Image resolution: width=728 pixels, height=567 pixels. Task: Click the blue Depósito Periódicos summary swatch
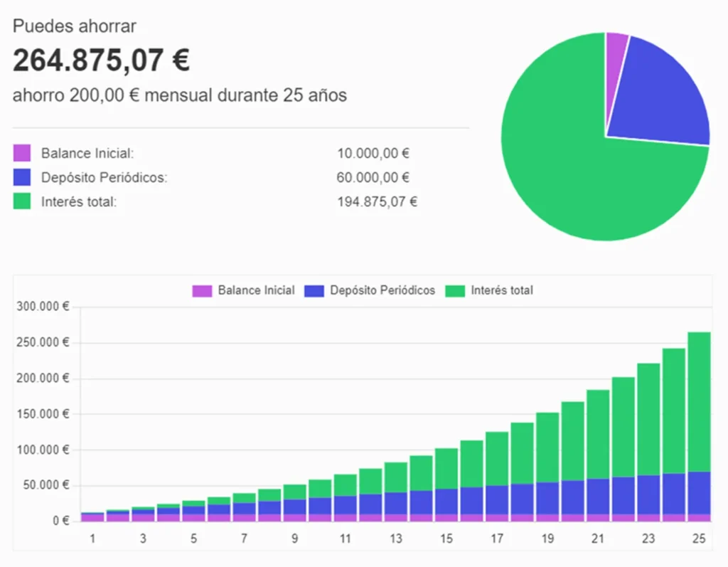click(x=22, y=177)
